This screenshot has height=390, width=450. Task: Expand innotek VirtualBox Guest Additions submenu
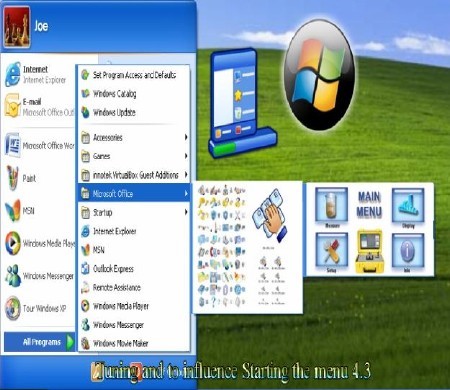[134, 175]
